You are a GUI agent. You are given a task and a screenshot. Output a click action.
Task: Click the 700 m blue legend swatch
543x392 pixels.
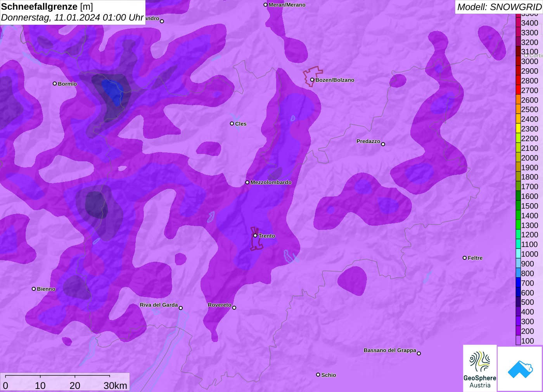518,283
